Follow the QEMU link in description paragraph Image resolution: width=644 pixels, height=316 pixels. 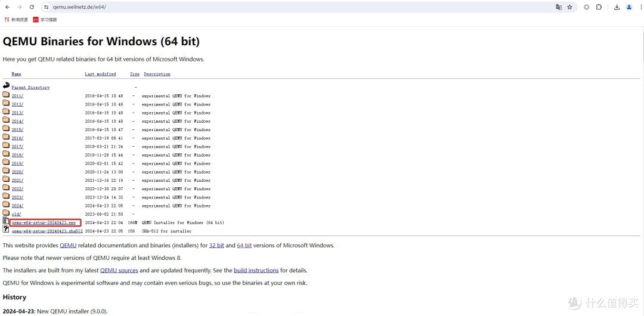tap(68, 245)
